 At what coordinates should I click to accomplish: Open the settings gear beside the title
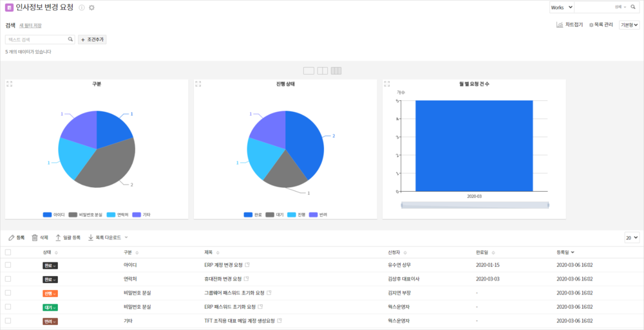click(x=91, y=8)
